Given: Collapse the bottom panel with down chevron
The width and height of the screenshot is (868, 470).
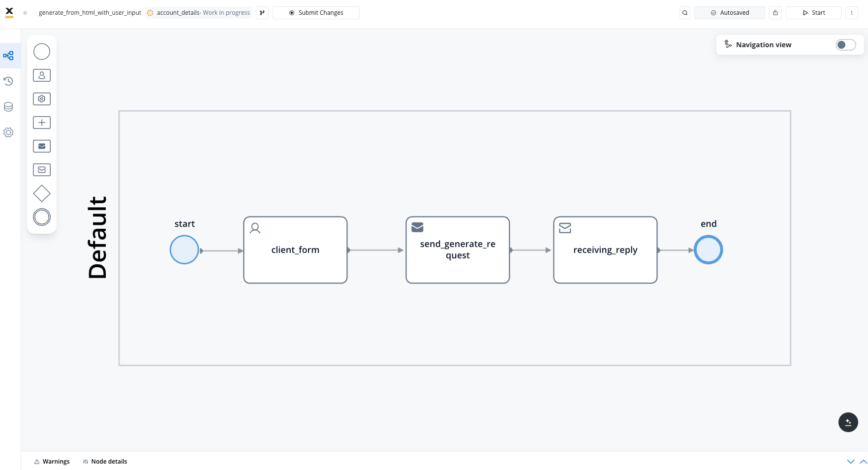Looking at the screenshot, I should pos(851,462).
